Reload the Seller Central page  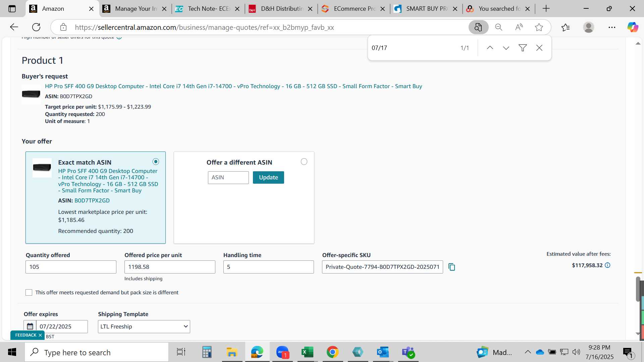coord(36,27)
